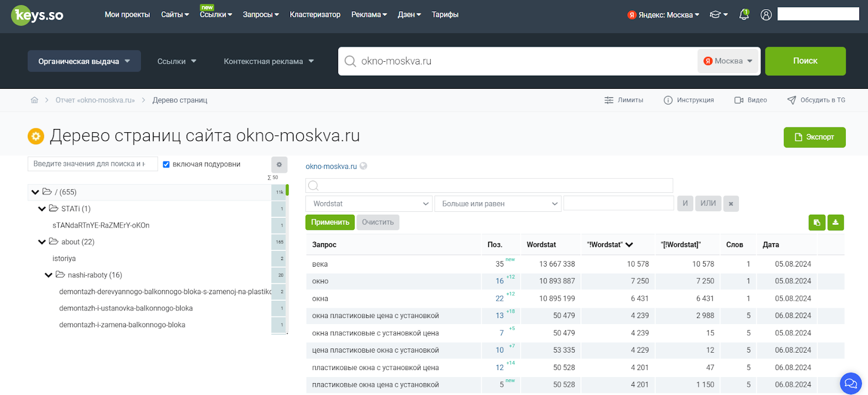Open the top Ссылки menu with new badge

(215, 15)
